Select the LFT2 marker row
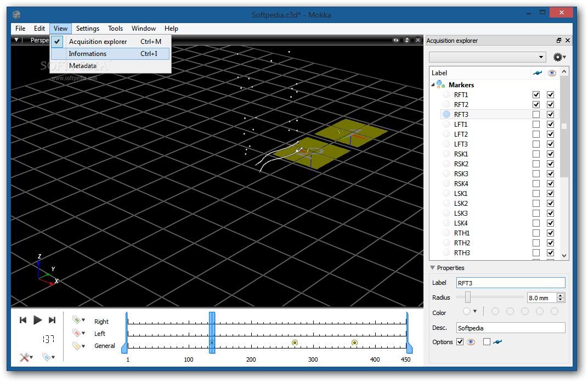Screen dimensions: 588x382 tap(500, 134)
